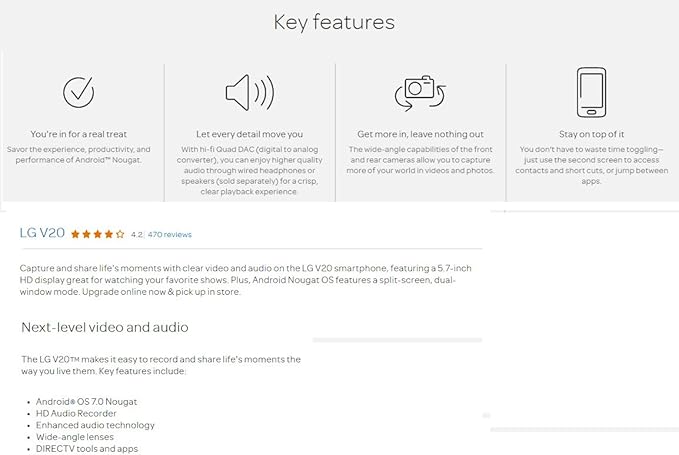Click the rotating camera icon
Viewport: 679px width, 455px height.
pos(420,93)
